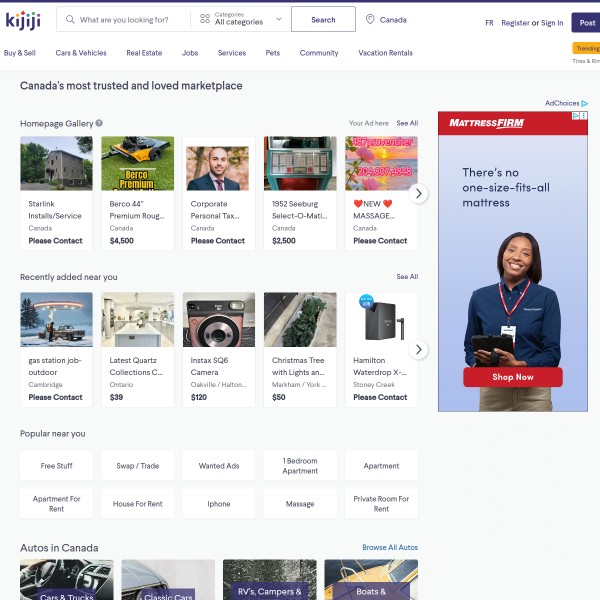Screen dimensions: 600x600
Task: Open the Cars & Trucks autos tile
Action: [67, 580]
